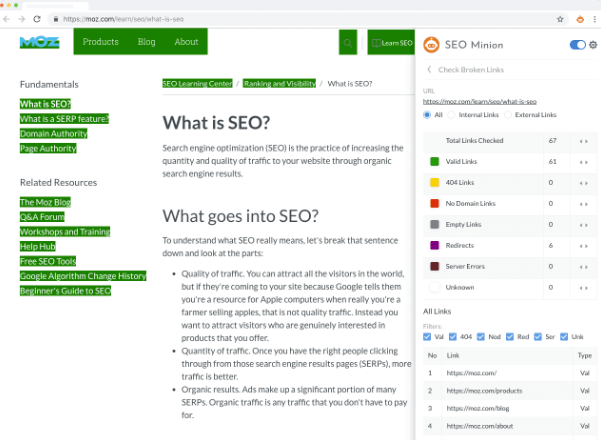Click the gray Empty Links swatch
This screenshot has height=440, width=601.
434,225
